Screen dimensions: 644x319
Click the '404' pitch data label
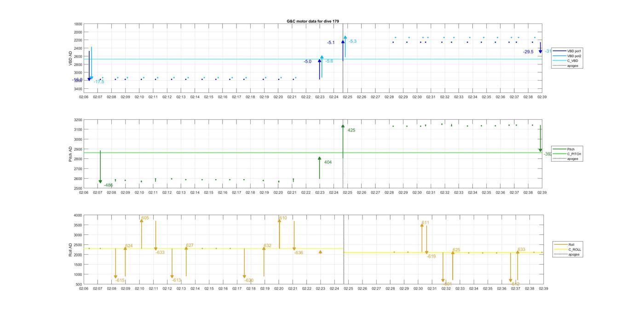(328, 162)
